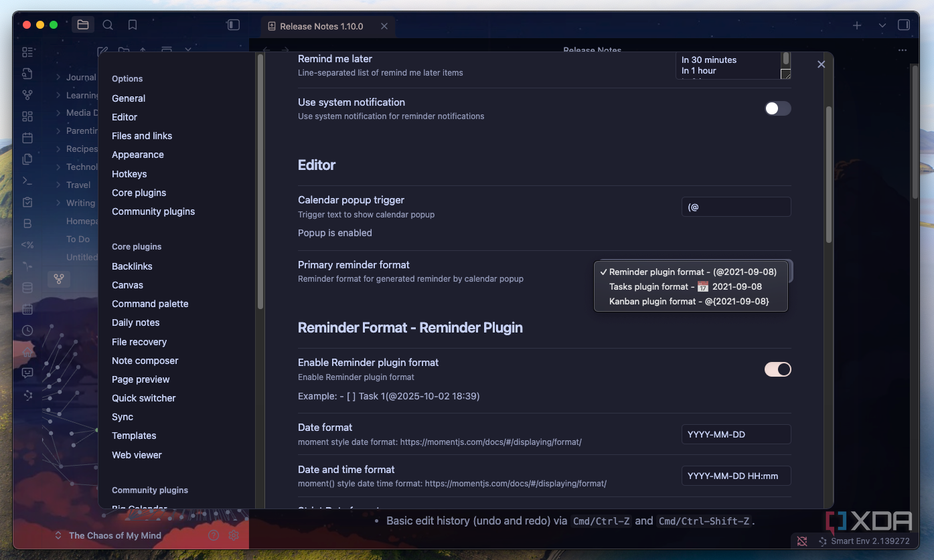Expand the Learning folder chevron
The image size is (934, 560).
[58, 95]
